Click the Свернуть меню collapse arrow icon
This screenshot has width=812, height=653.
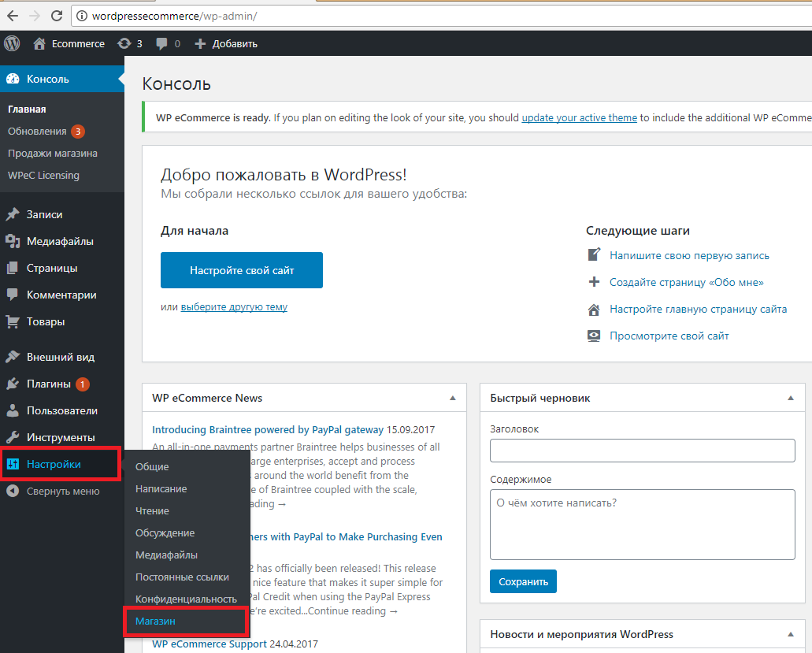pyautogui.click(x=13, y=491)
